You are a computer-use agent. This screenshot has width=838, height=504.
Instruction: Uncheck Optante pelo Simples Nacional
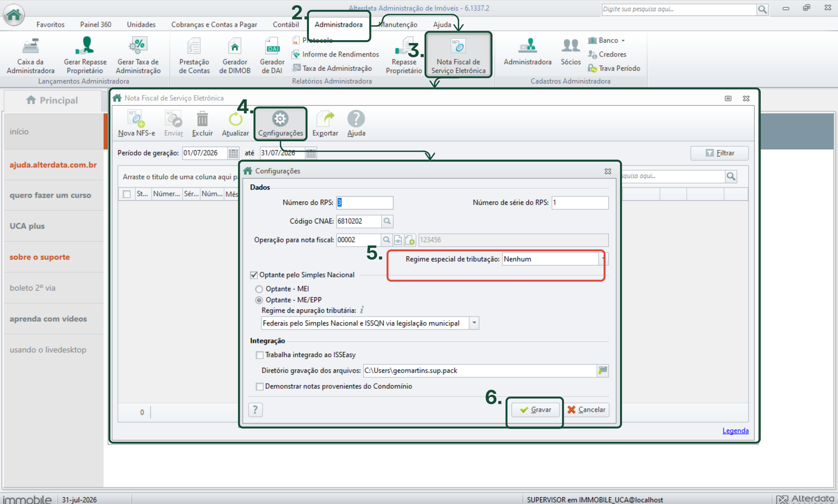254,275
